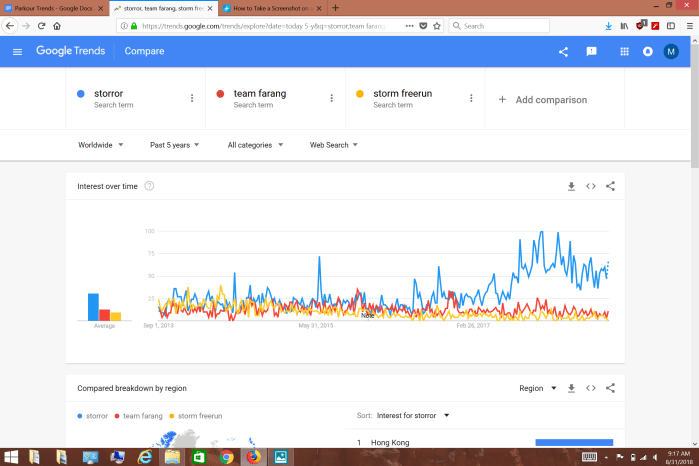Open the Past 5 years time range dropdown
Viewport: 699px width, 466px height.
coord(174,145)
